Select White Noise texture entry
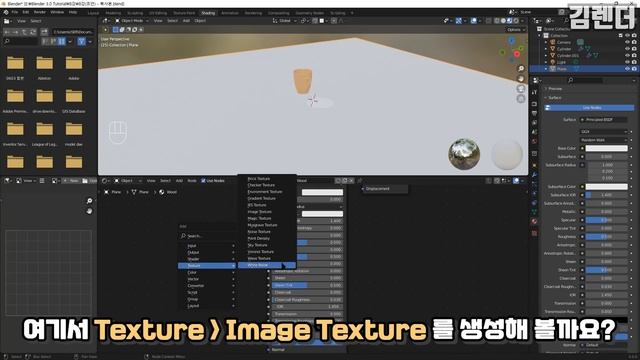The image size is (640, 360). (x=267, y=265)
